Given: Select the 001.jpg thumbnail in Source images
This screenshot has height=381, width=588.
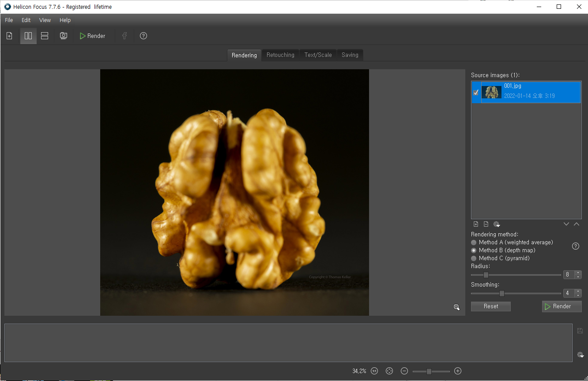Looking at the screenshot, I should tap(491, 92).
